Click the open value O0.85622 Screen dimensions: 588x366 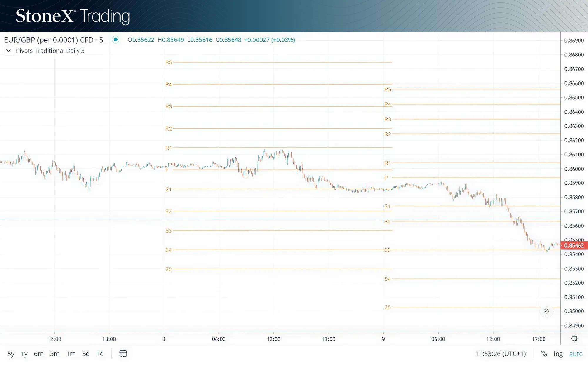click(141, 40)
